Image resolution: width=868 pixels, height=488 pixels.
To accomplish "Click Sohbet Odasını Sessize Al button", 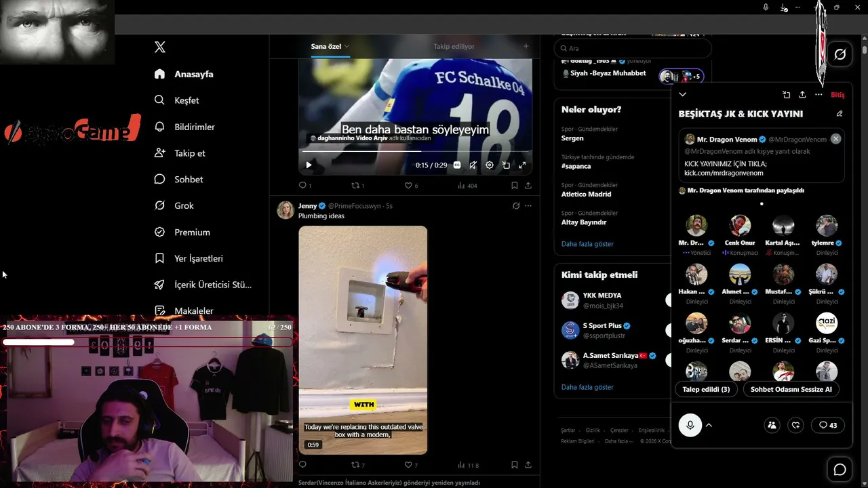I will pos(791,389).
